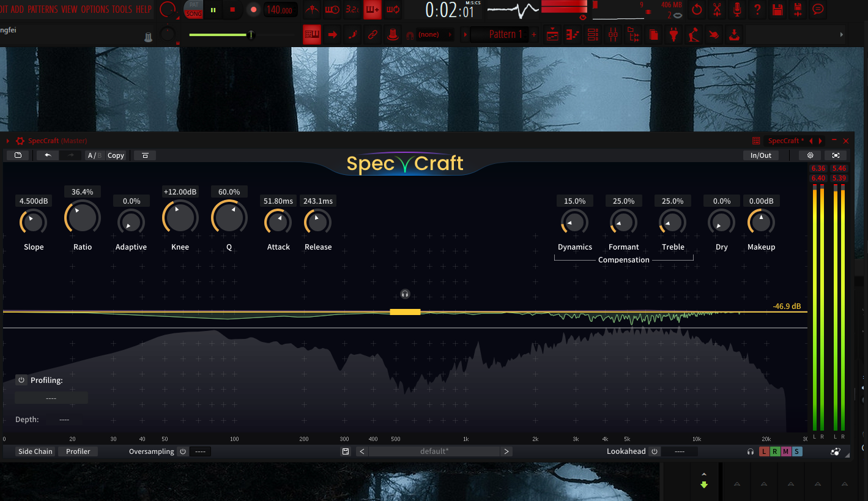
Task: Toggle the multilink controllers knob icon
Action: 392,35
